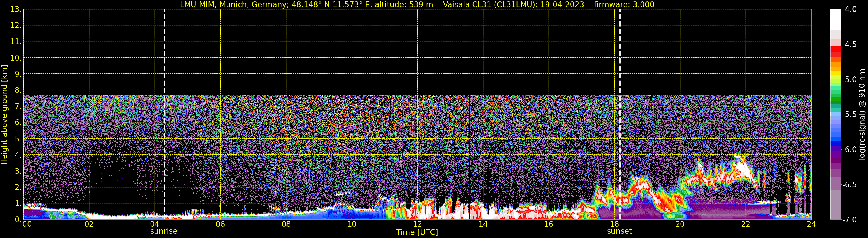Viewport: 868px width, 238px height.
Task: Click the '-7.0' colorbar tick label
Action: pos(849,220)
